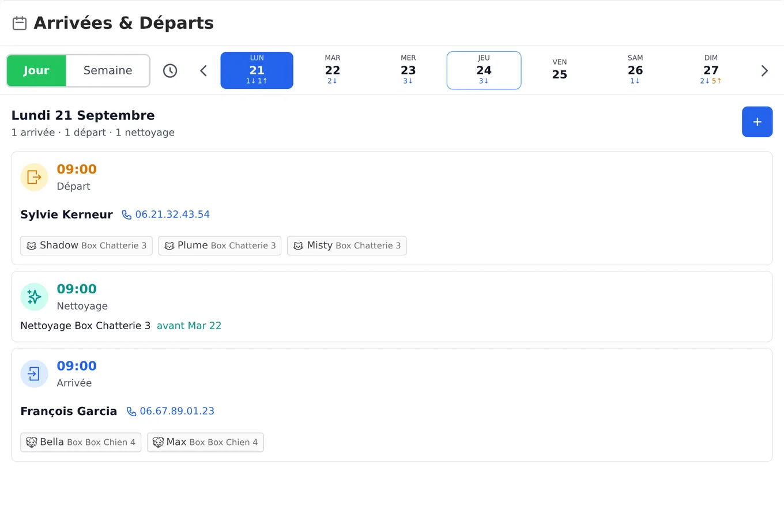Select Saturday 26 in the day strip
Image resolution: width=784 pixels, height=532 pixels.
[x=635, y=70]
